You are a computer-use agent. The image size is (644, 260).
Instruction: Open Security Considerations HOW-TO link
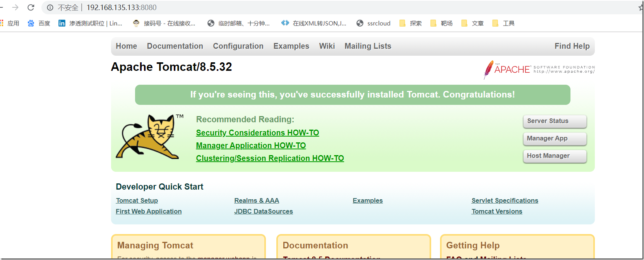point(257,133)
